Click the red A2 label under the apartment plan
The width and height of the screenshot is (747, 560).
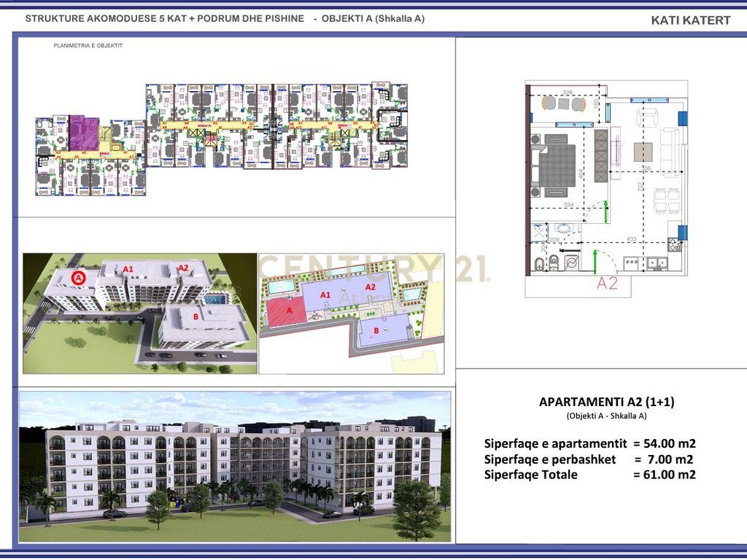(x=608, y=284)
